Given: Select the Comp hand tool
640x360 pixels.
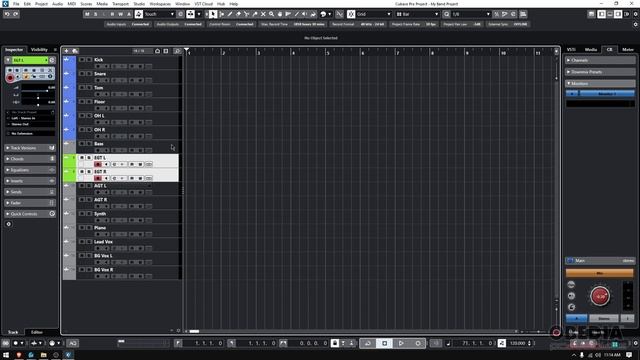Looking at the screenshot, I should tap(280, 14).
